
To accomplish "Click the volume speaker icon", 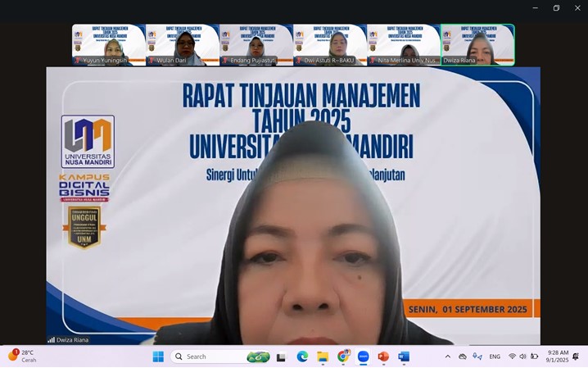I will tap(522, 357).
